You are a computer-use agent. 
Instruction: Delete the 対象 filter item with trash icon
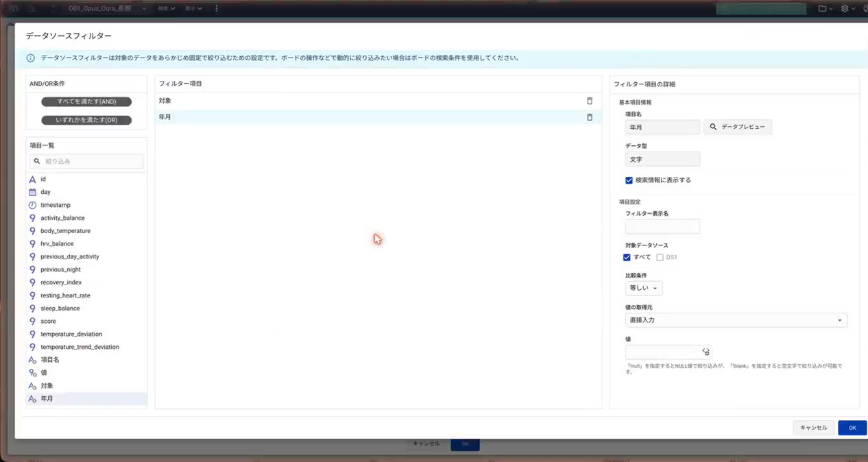coord(590,101)
